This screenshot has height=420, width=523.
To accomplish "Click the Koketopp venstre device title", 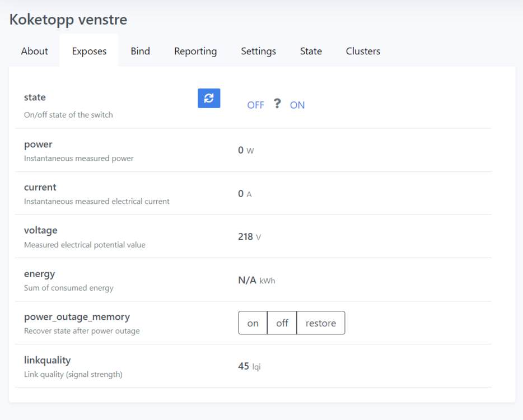I will click(x=68, y=20).
